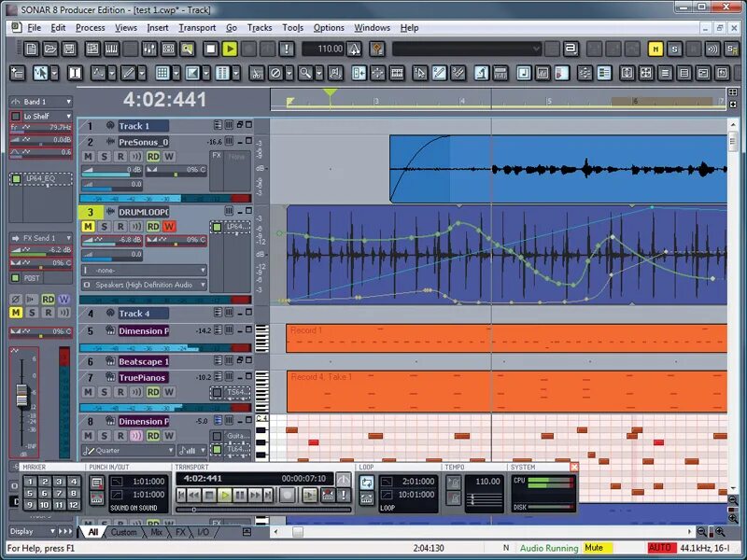Toggle the LP64_EQ enable checkbox in the inspector
Viewport: 747px width, 560px height.
pyautogui.click(x=16, y=179)
